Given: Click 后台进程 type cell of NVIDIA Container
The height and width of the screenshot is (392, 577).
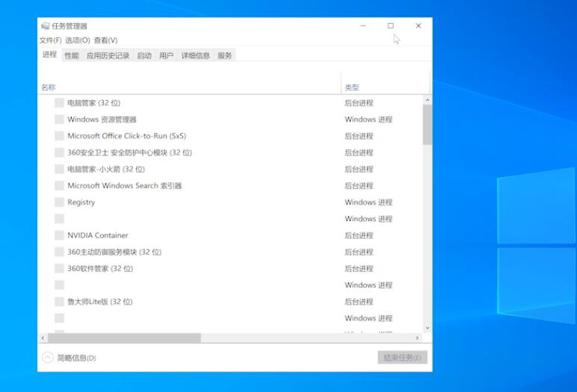Looking at the screenshot, I should click(x=359, y=235).
